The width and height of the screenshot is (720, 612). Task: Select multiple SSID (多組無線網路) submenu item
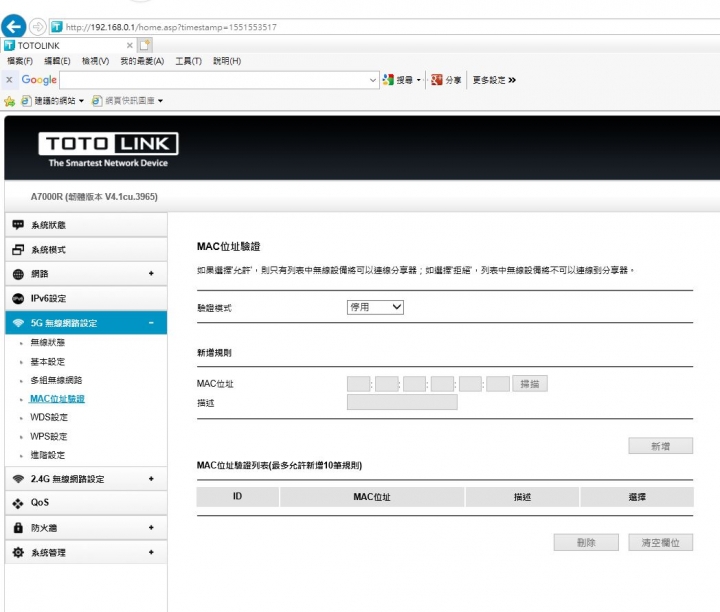pos(56,380)
